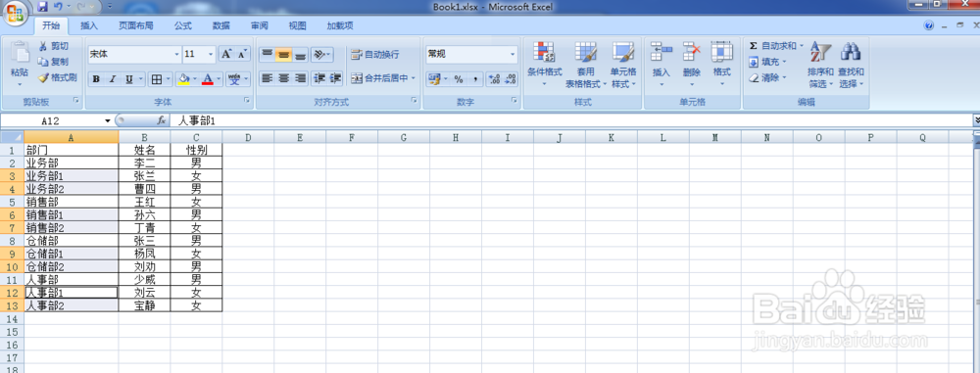Cut selection with 剪切 scissors
The height and width of the screenshot is (373, 980).
pos(53,46)
